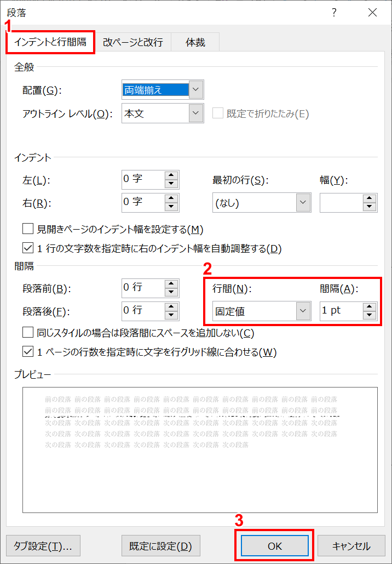Select the 両端揃え alignment combo box
Viewport: 392px width, 564px height.
[x=163, y=89]
